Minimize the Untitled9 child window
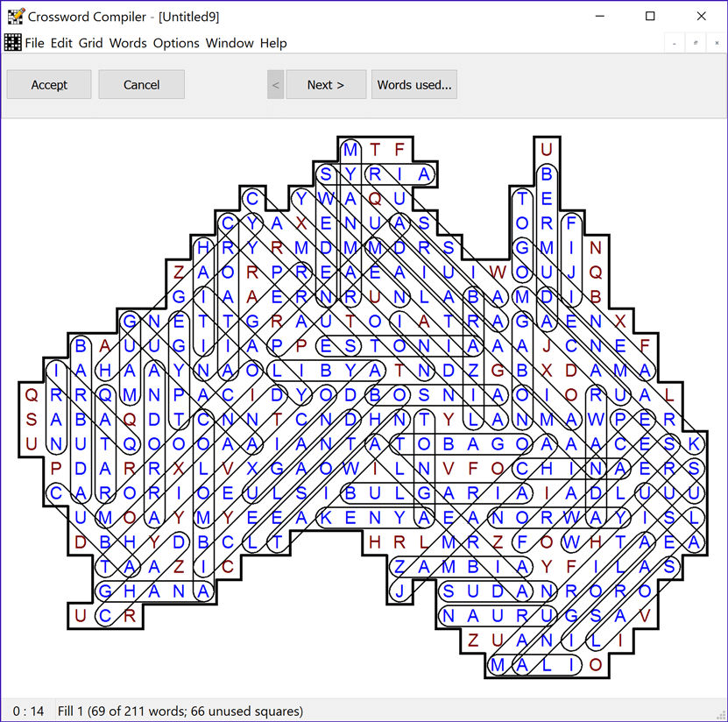The image size is (728, 722). 673,42
